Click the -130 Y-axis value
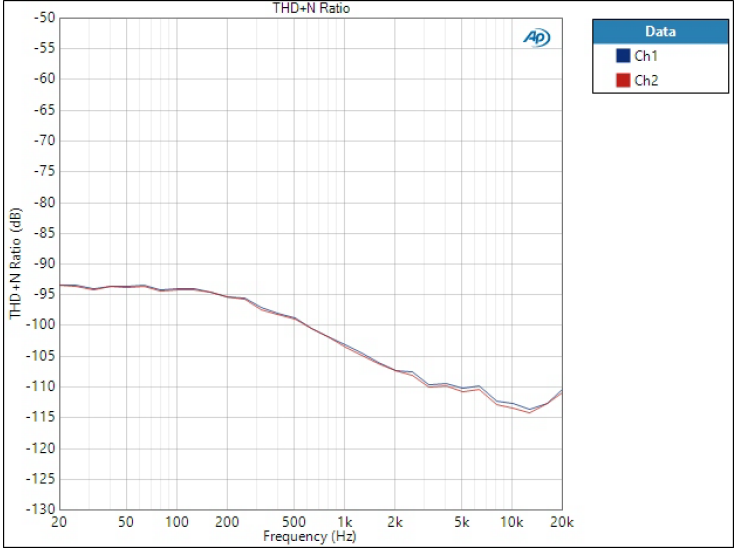Screen dimensions: 735x549 point(41,510)
